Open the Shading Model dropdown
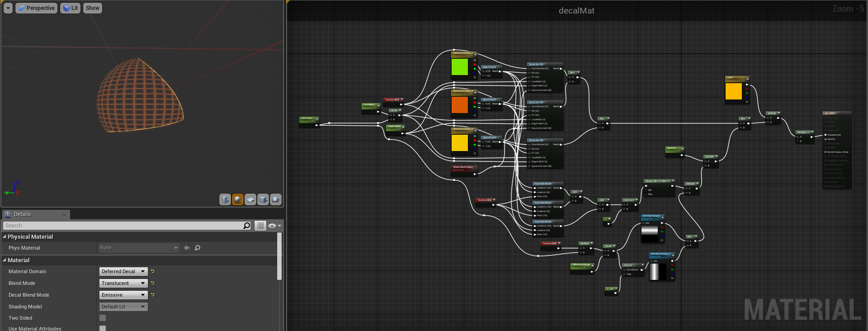Image resolution: width=868 pixels, height=331 pixels. point(123,307)
